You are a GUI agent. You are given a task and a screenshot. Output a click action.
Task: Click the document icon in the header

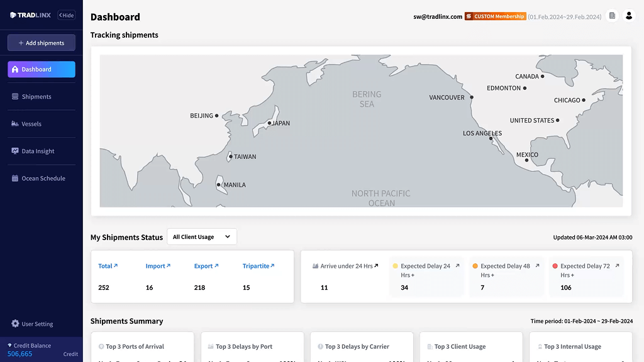pos(612,16)
